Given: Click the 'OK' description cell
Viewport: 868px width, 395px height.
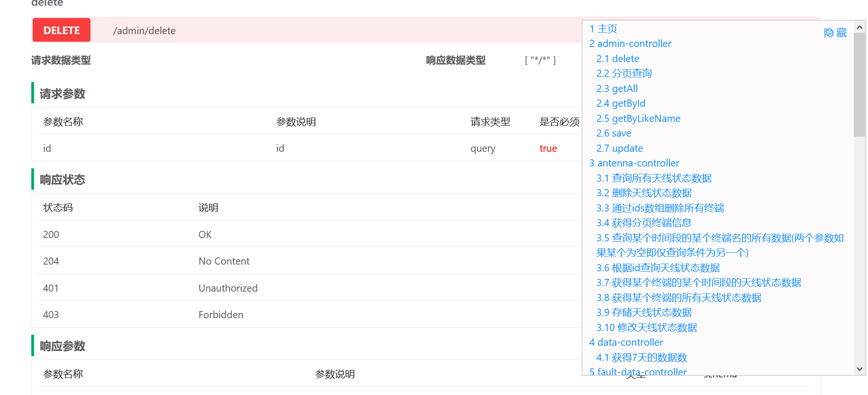Looking at the screenshot, I should point(205,235).
